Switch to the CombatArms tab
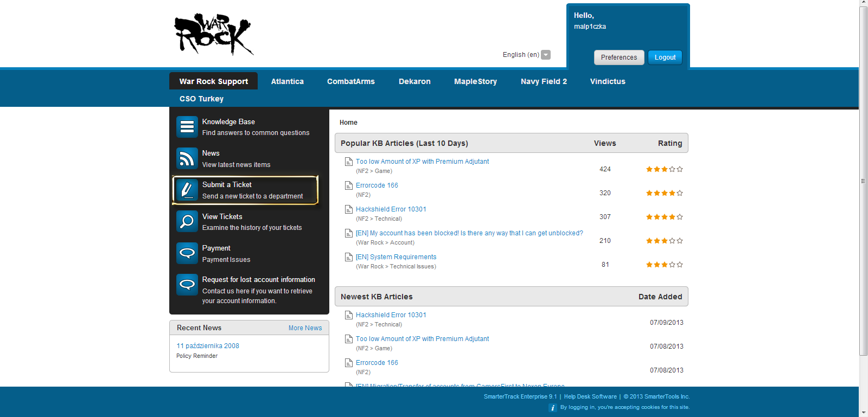This screenshot has height=417, width=868. [351, 81]
